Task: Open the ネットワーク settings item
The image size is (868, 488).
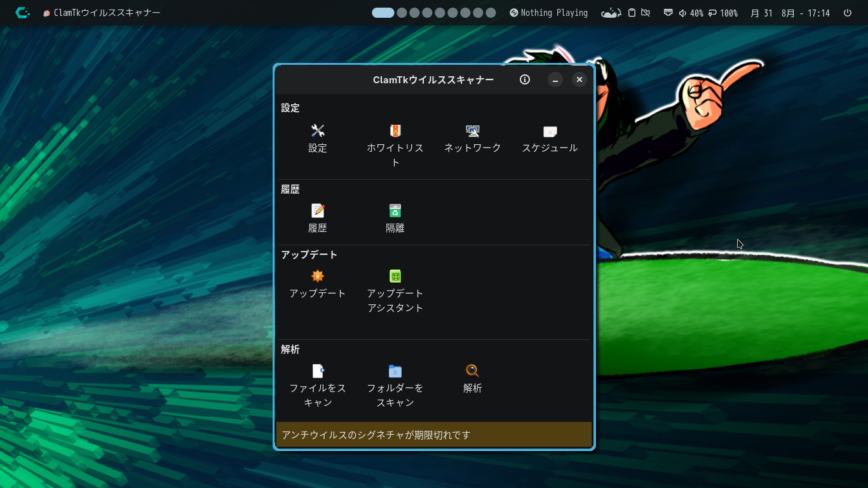Action: coord(473,139)
